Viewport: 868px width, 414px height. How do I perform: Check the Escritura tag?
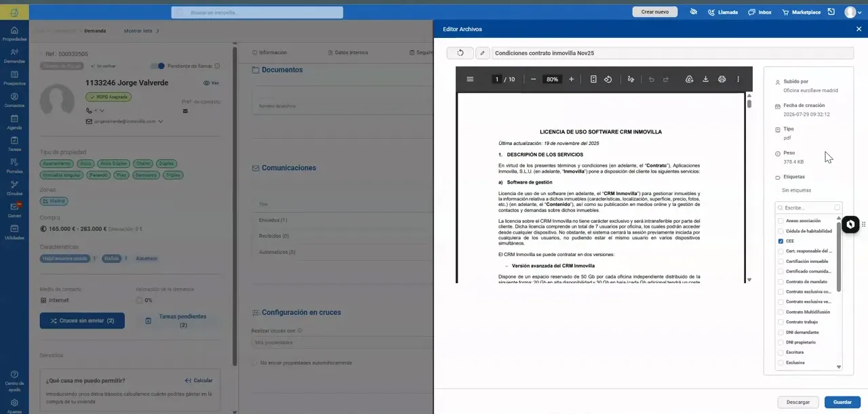point(781,352)
